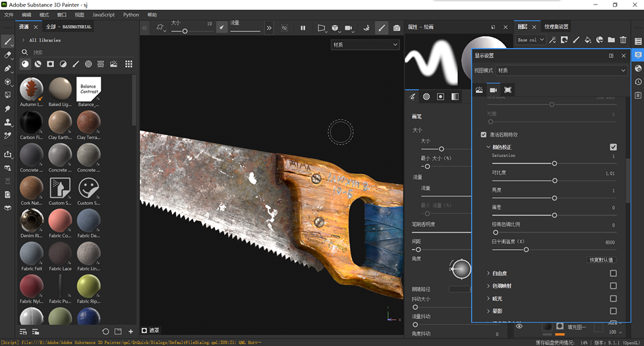The image size is (644, 346).
Task: Select the Autumn Leaf material thumbnail
Action: (x=32, y=89)
